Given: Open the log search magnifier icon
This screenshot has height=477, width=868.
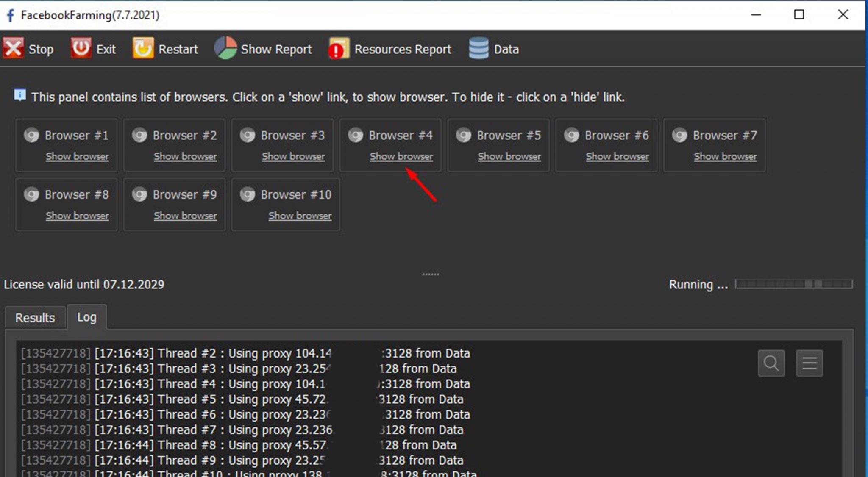Looking at the screenshot, I should (771, 363).
